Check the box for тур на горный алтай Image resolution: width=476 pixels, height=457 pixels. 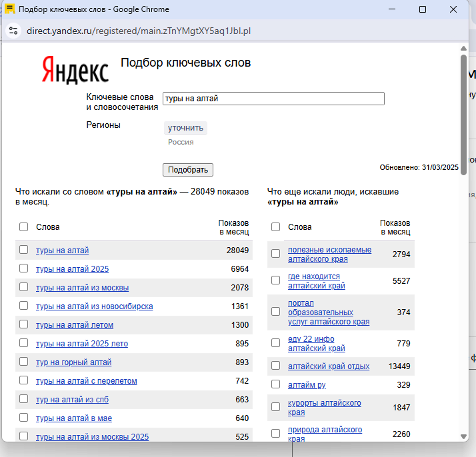pyautogui.click(x=24, y=362)
